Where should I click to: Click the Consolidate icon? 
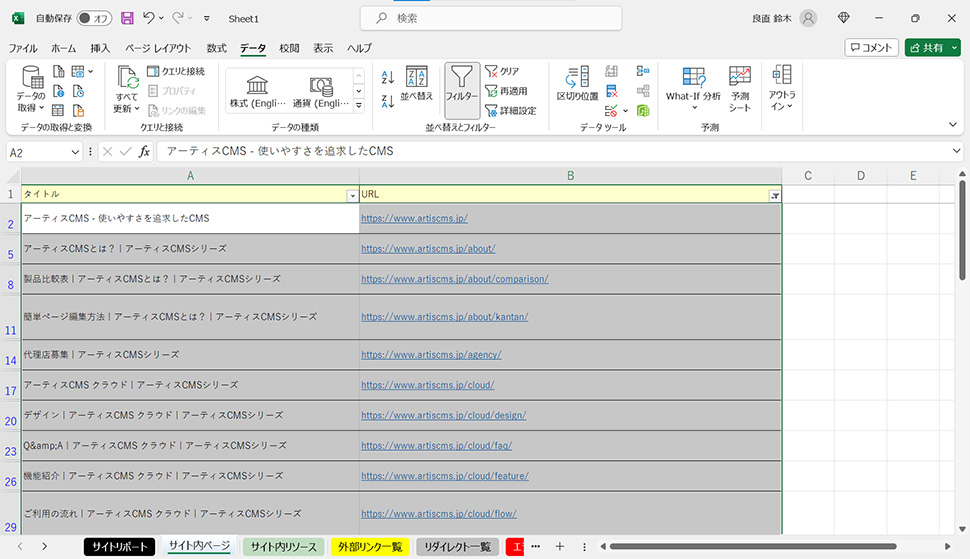(x=643, y=72)
